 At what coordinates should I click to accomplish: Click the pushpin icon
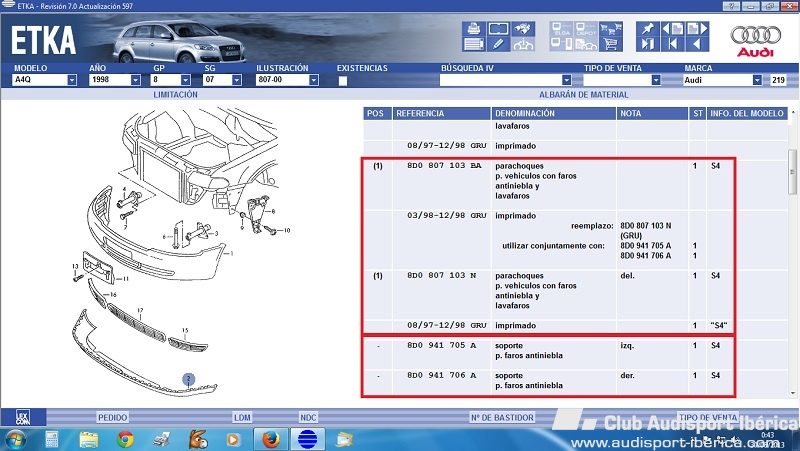(x=647, y=29)
